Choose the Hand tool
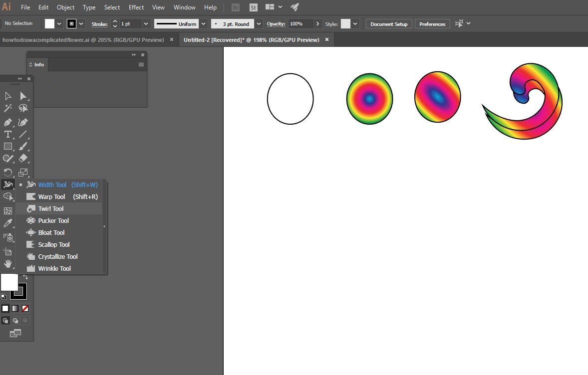This screenshot has width=588, height=375. click(8, 264)
